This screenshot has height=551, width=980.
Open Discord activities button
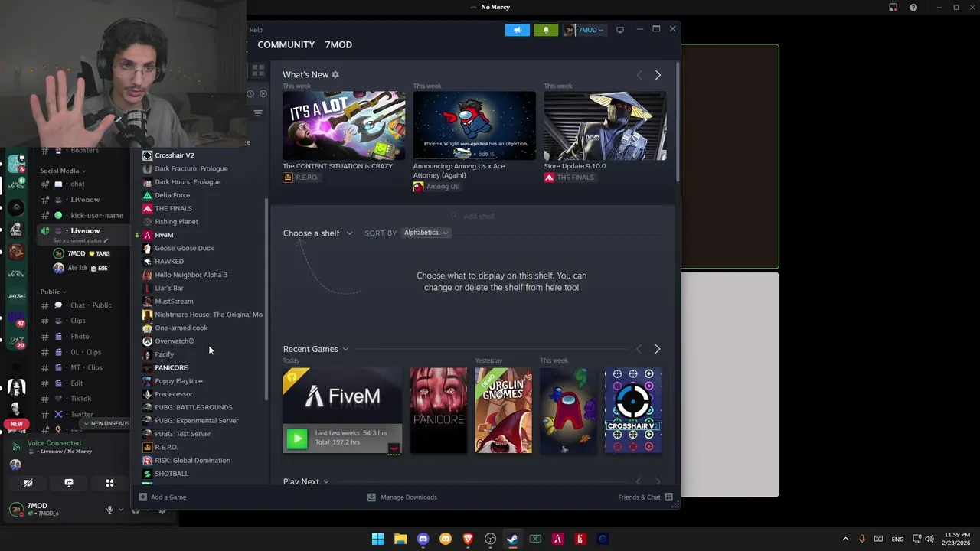pyautogui.click(x=109, y=483)
